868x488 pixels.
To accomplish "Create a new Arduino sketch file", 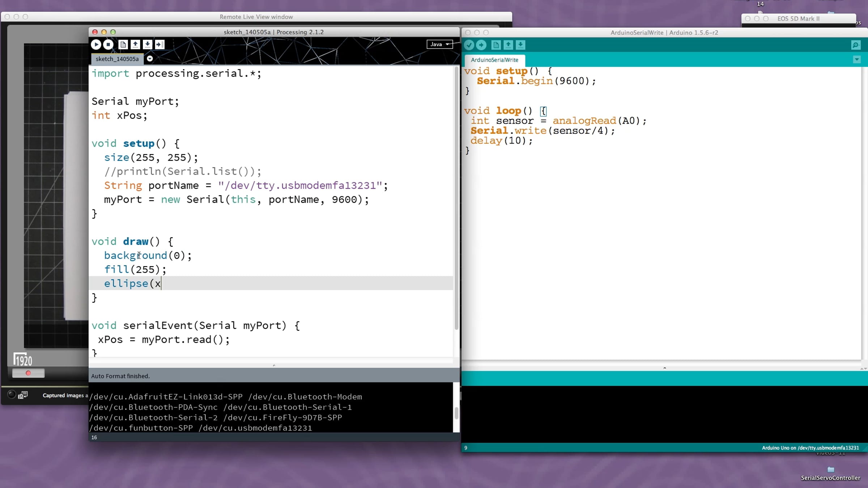I will 496,45.
